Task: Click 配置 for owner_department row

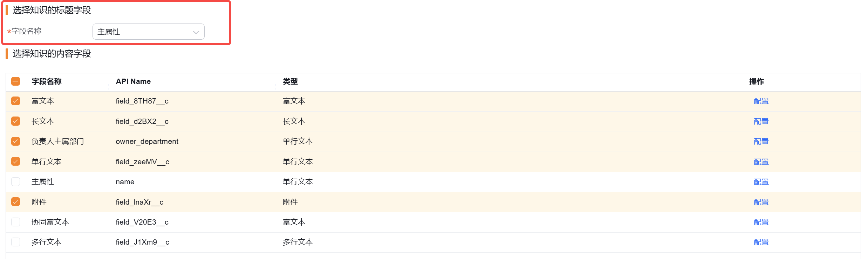Action: (761, 141)
